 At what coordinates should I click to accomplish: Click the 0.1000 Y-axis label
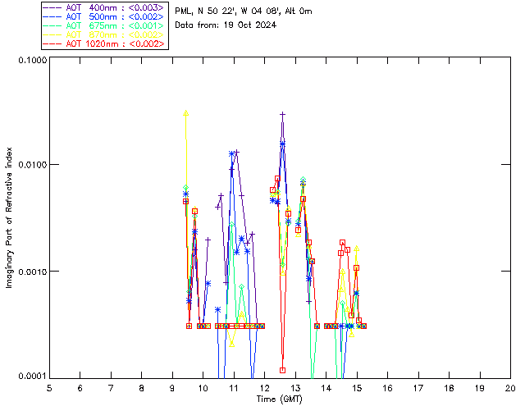(x=32, y=60)
